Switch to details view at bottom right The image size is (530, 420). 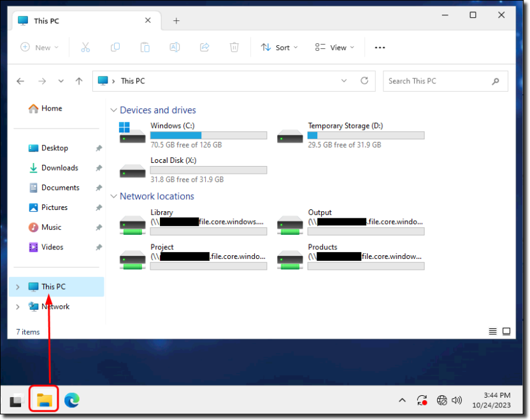click(492, 331)
